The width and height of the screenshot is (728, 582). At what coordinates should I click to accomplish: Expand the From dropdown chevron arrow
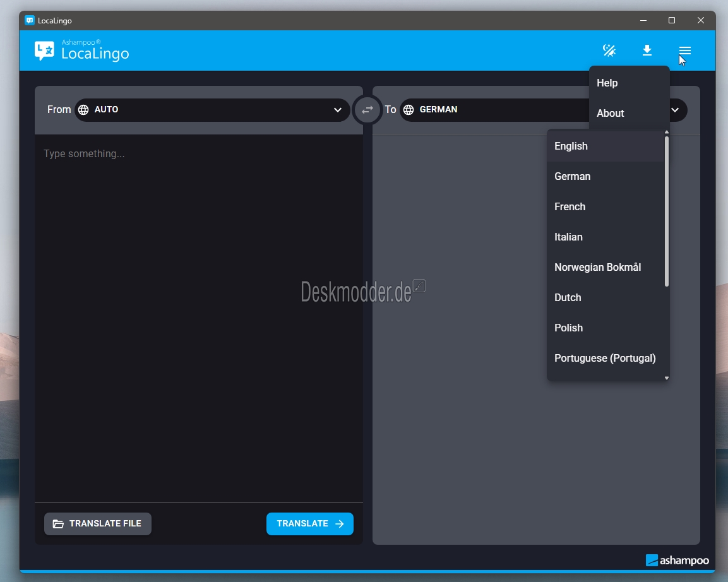click(x=338, y=110)
